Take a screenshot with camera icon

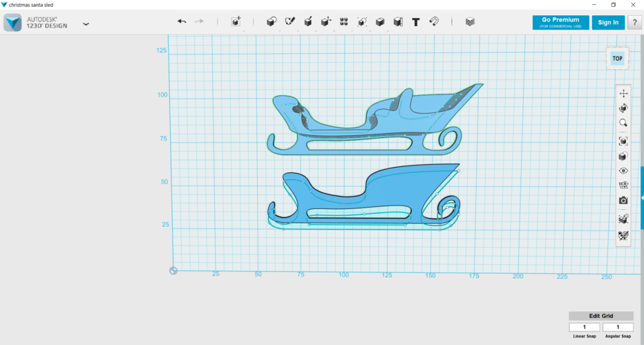coord(623,201)
